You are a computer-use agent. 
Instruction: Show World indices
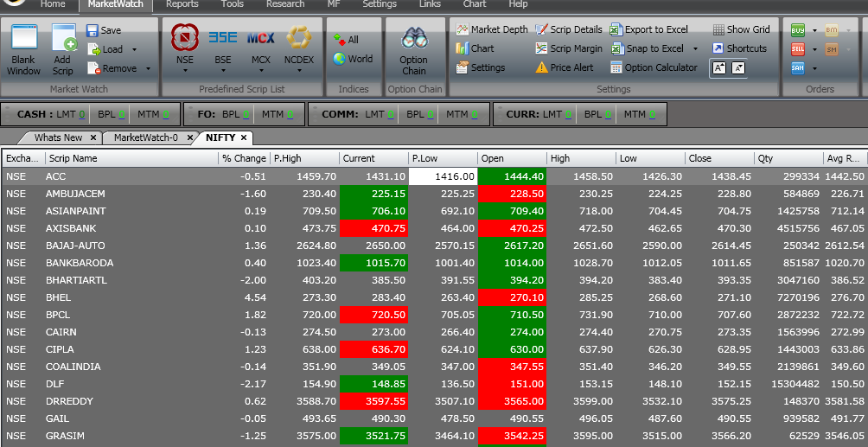[x=353, y=59]
